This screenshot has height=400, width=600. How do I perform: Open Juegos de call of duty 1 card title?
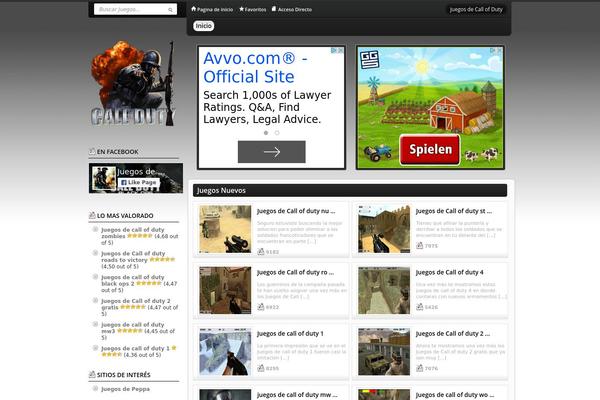pos(290,333)
